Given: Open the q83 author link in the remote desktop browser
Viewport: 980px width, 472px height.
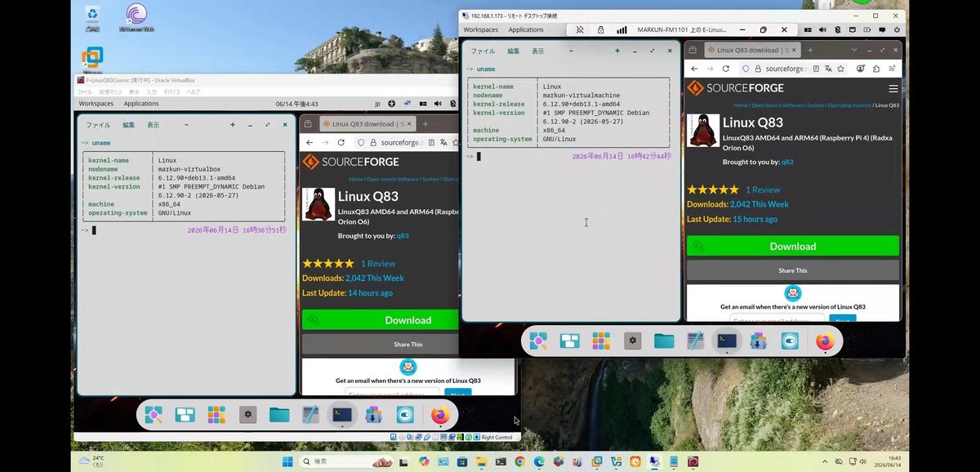Looking at the screenshot, I should pos(787,162).
